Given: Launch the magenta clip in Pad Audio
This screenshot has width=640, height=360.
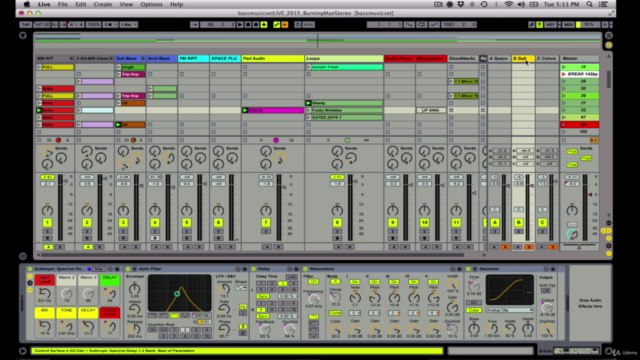Looking at the screenshot, I should pyautogui.click(x=245, y=110).
